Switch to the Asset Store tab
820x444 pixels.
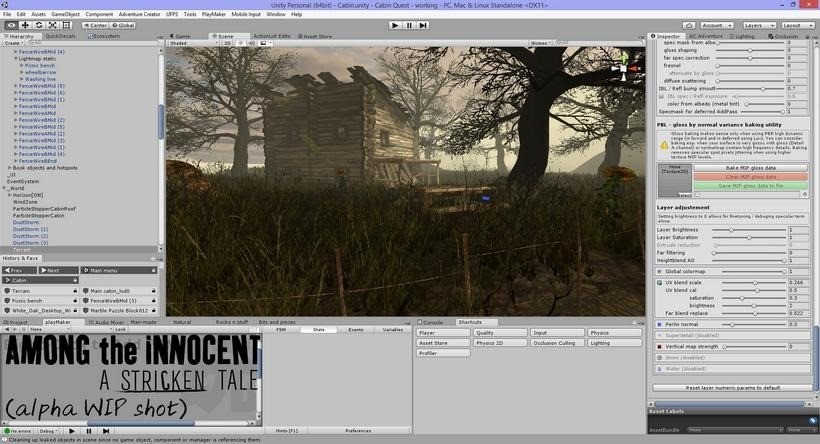point(315,36)
